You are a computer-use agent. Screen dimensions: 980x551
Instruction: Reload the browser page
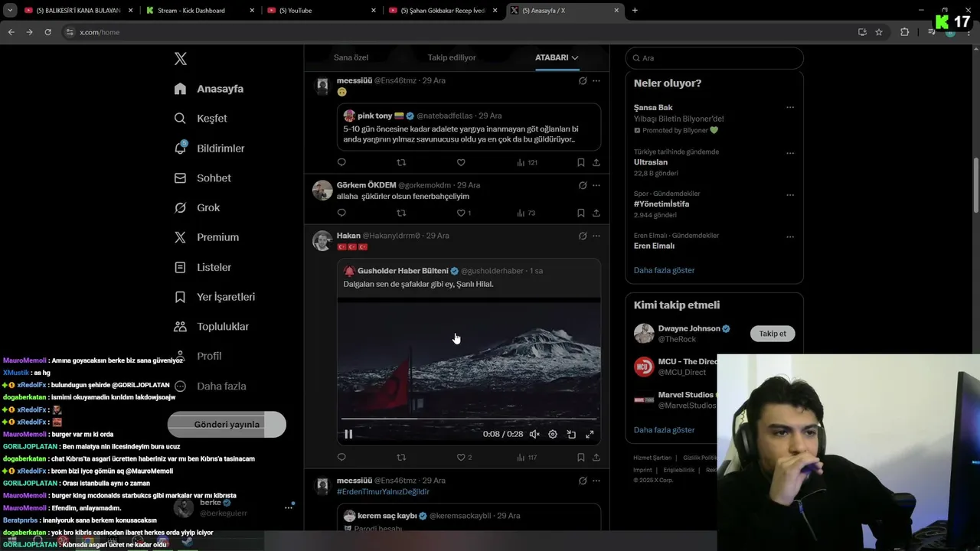click(x=47, y=32)
